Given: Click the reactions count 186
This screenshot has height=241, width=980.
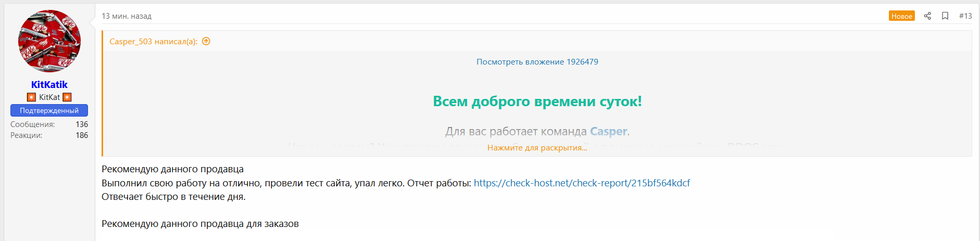Looking at the screenshot, I should pyautogui.click(x=82, y=135).
